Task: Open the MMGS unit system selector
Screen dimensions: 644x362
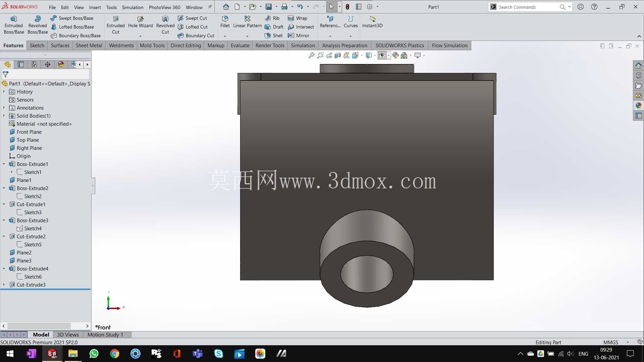Action: [611, 342]
